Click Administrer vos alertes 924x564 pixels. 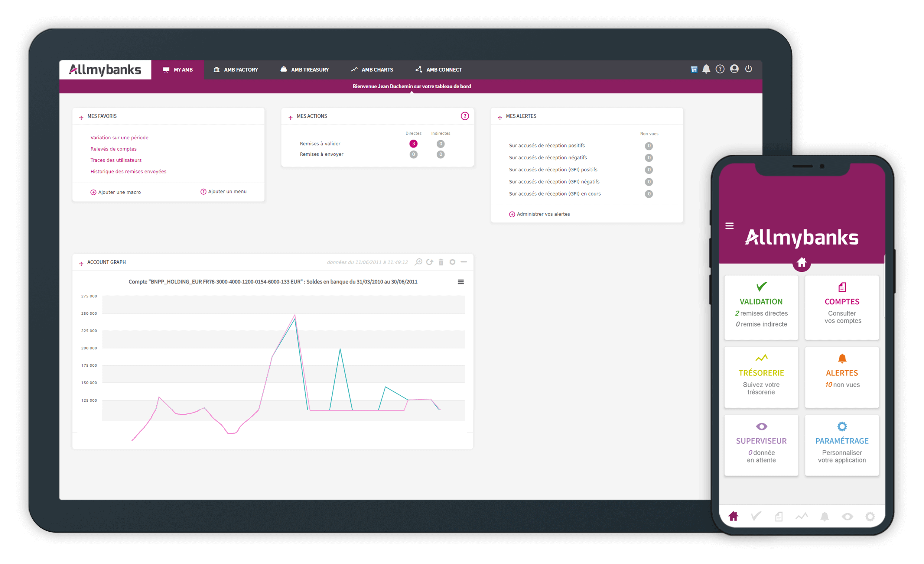pos(543,214)
